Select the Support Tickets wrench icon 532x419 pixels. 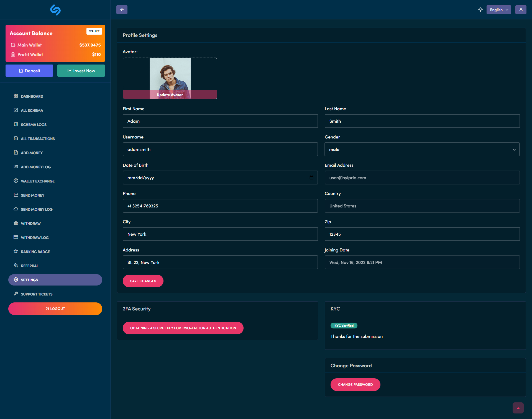[16, 294]
